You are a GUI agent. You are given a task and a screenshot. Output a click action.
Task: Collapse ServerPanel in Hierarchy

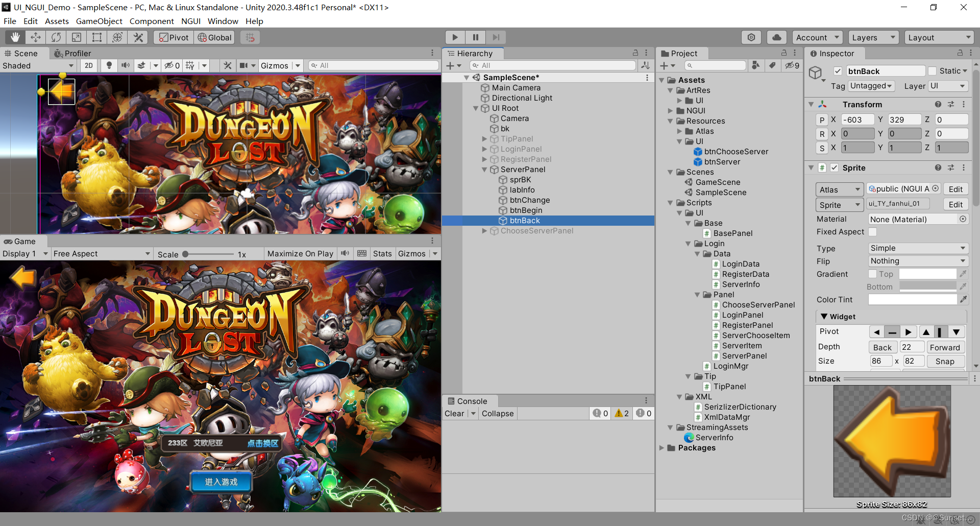tap(484, 170)
